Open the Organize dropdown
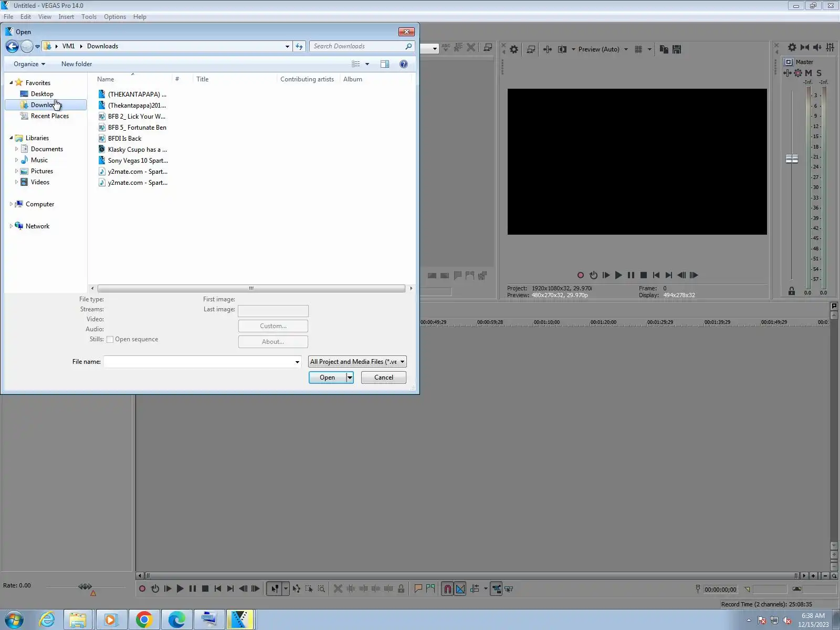840x630 pixels. [x=29, y=64]
